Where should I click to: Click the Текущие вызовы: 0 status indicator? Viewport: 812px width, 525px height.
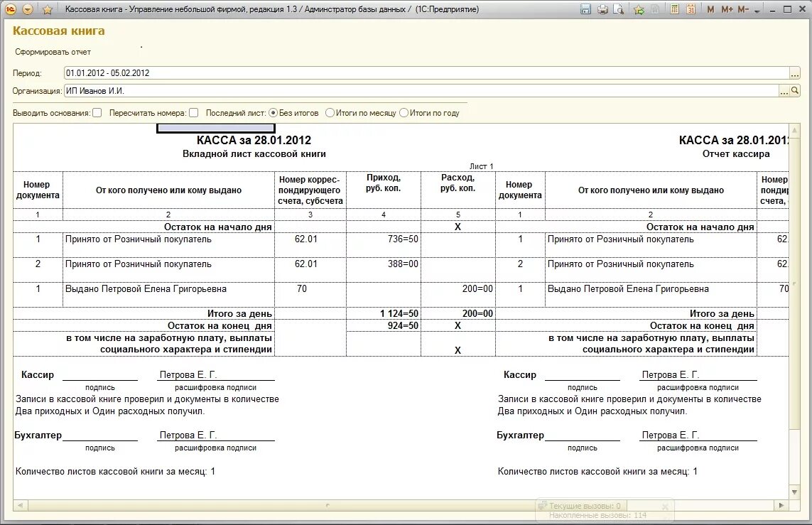[585, 505]
